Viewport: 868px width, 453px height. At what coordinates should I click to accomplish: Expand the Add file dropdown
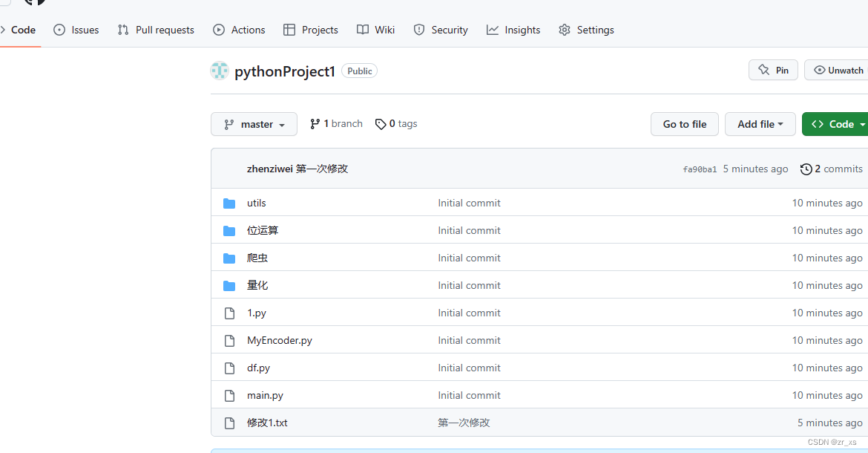(x=760, y=124)
